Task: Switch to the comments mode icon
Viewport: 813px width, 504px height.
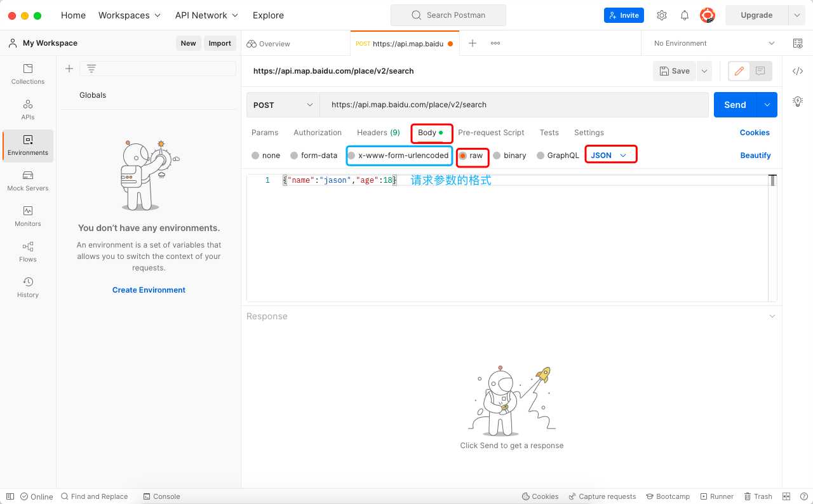Action: [760, 71]
